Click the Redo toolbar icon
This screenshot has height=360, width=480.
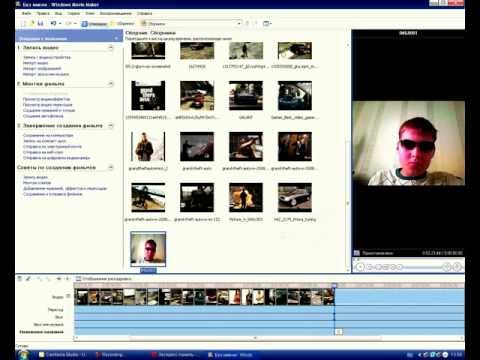(68, 23)
